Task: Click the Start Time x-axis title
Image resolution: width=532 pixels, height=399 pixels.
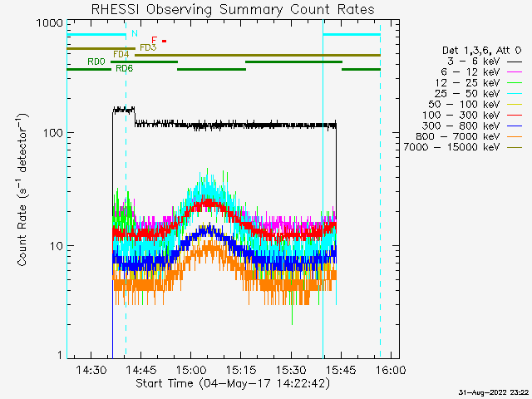Action: (233, 384)
